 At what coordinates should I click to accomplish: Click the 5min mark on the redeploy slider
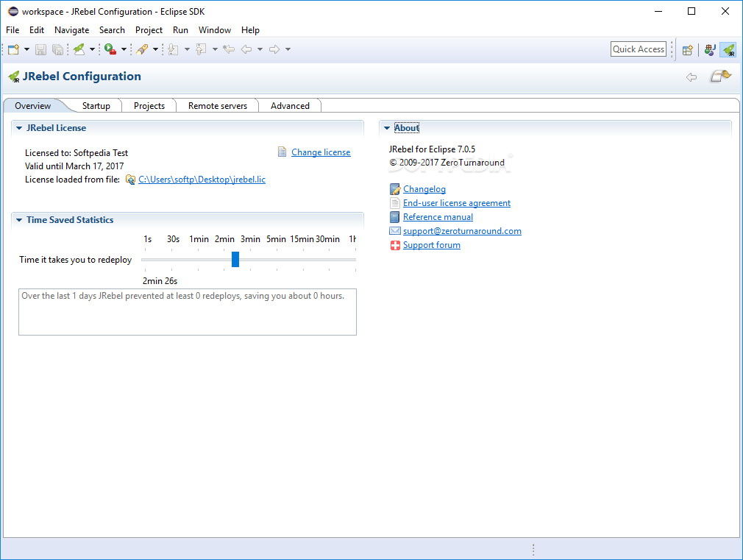tap(276, 239)
